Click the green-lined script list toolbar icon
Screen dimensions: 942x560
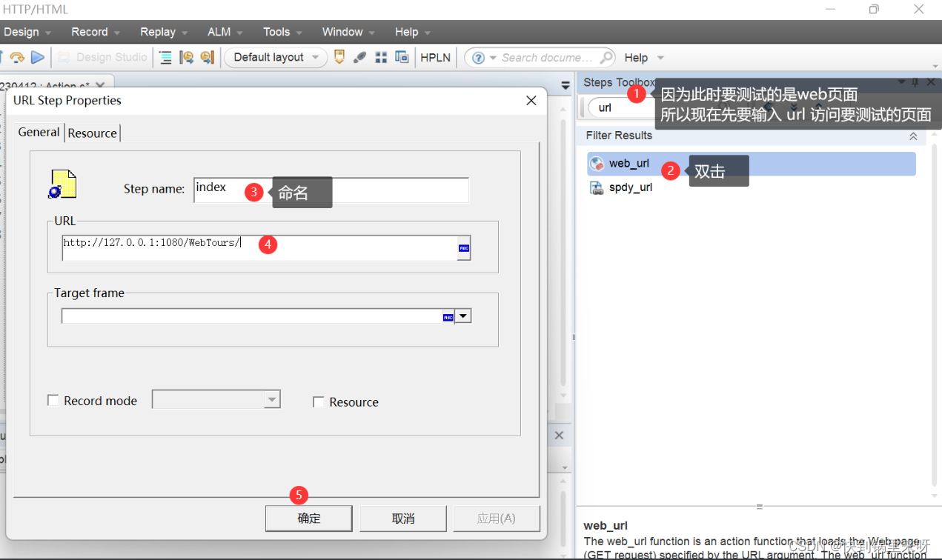click(x=165, y=57)
